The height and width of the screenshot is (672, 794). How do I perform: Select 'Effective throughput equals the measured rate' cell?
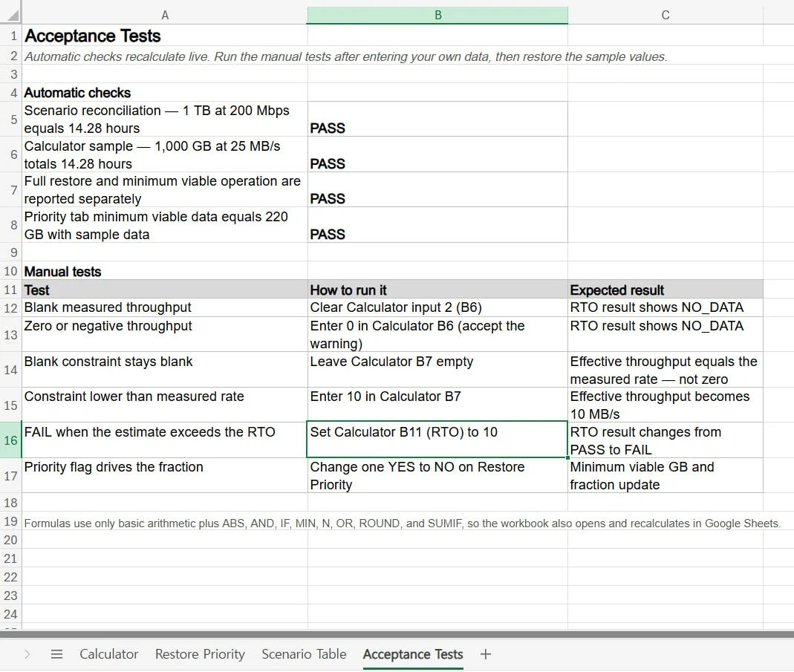665,370
